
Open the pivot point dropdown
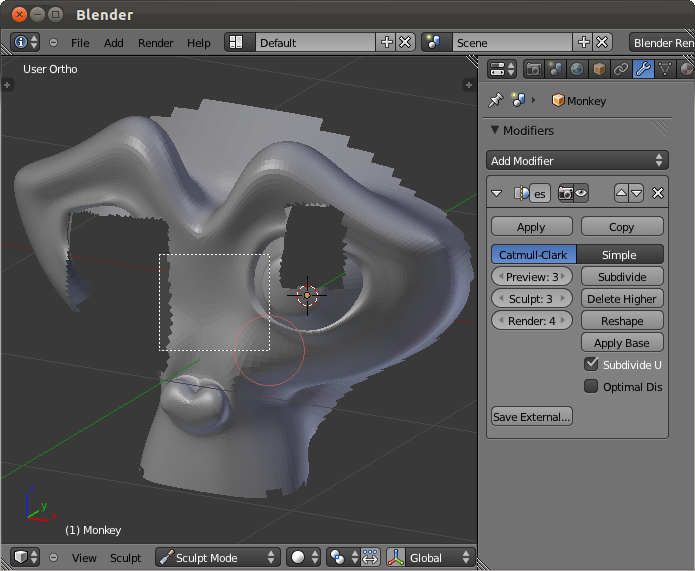[x=343, y=557]
